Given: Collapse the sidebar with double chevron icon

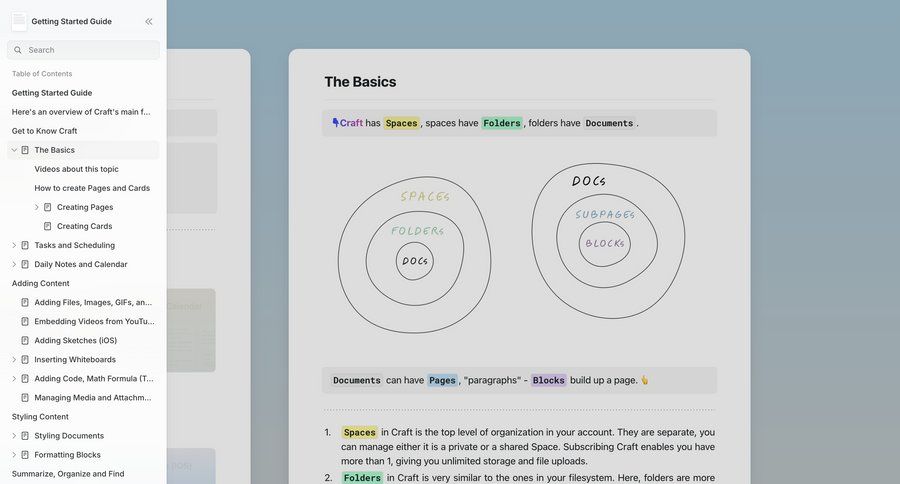Looking at the screenshot, I should coord(149,21).
